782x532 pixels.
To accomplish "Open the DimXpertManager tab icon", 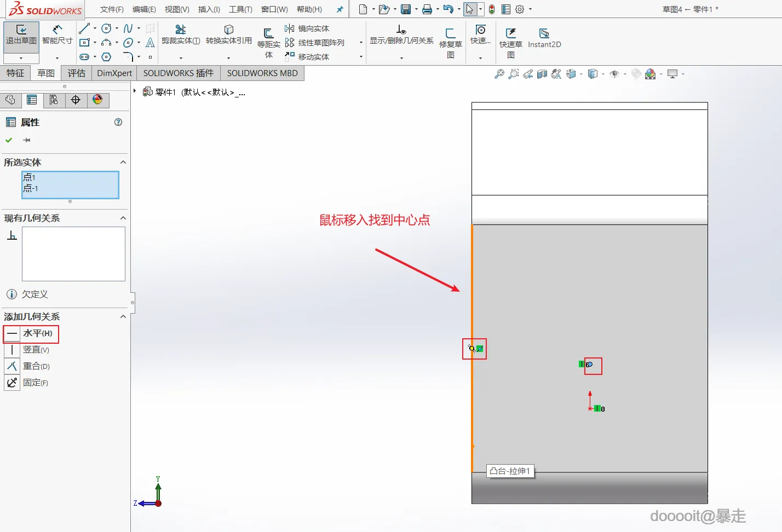I will (76, 100).
